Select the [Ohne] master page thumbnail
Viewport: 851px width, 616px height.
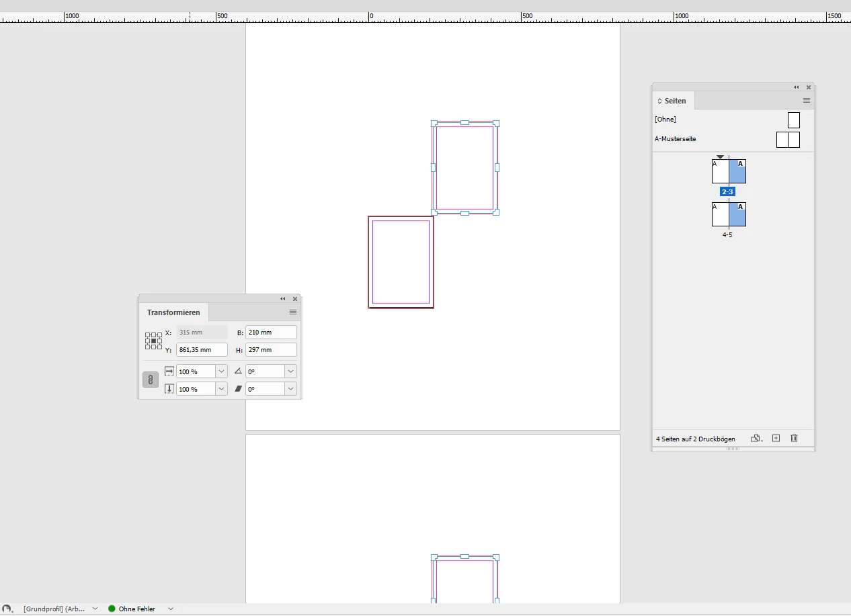pos(794,120)
